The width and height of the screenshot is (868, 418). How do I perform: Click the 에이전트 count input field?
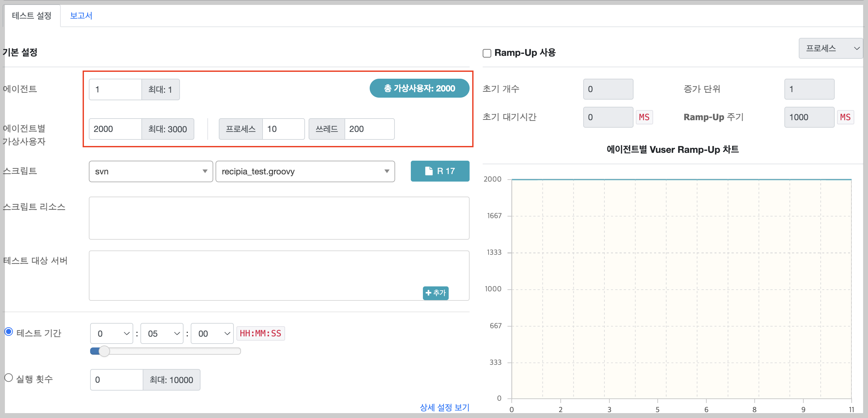tap(115, 89)
